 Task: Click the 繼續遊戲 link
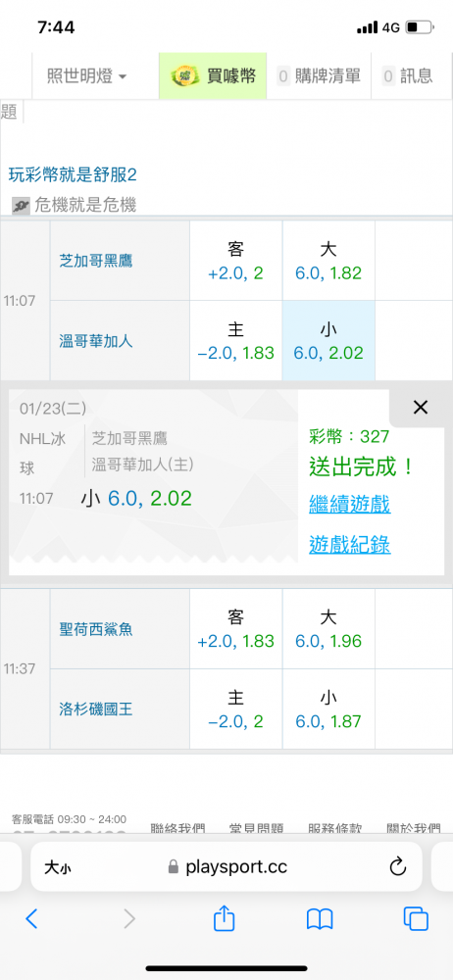point(350,504)
